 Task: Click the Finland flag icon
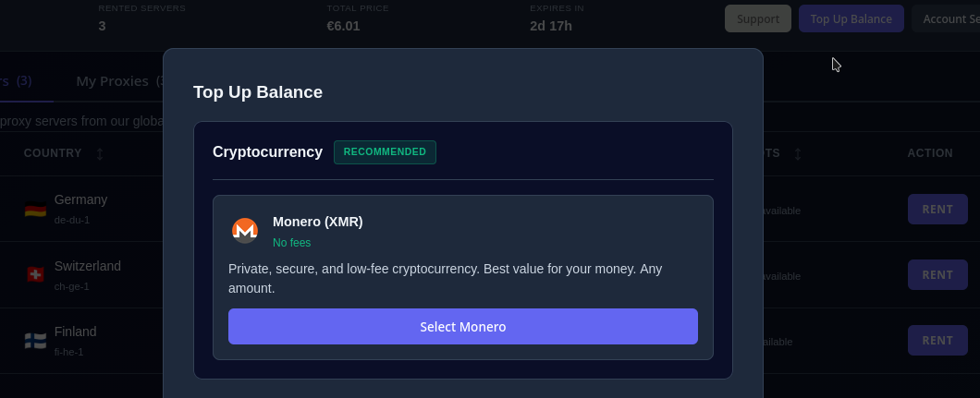[x=35, y=341]
